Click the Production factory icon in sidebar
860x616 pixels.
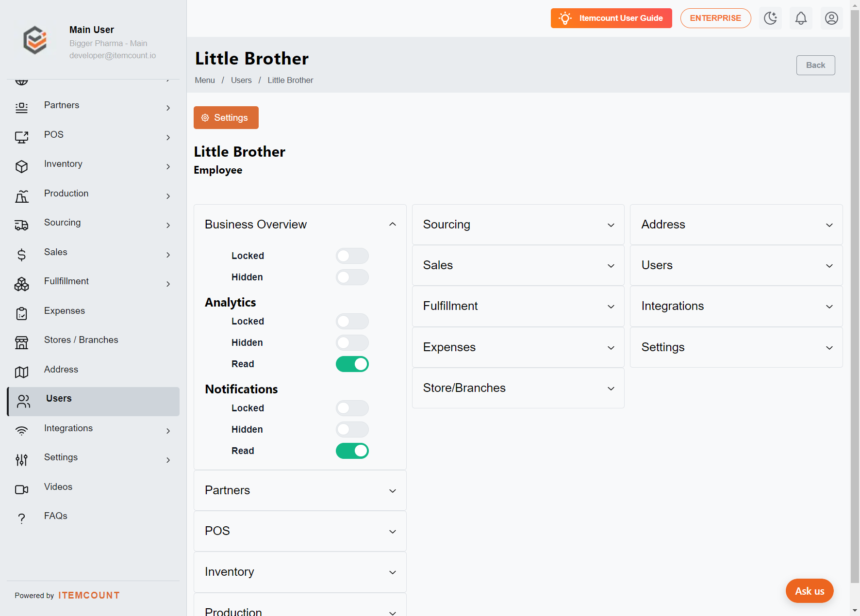tap(22, 196)
